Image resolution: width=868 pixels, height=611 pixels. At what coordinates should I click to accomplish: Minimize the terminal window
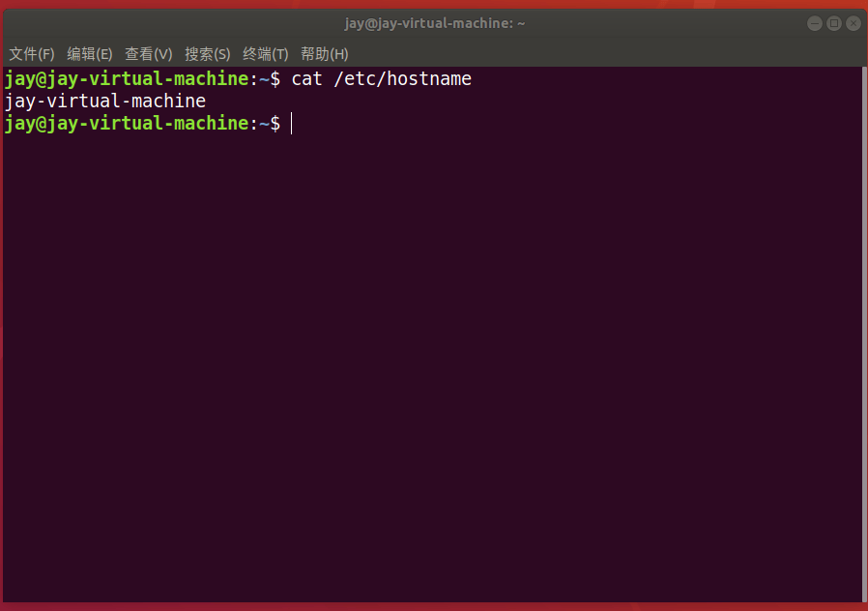[x=814, y=23]
